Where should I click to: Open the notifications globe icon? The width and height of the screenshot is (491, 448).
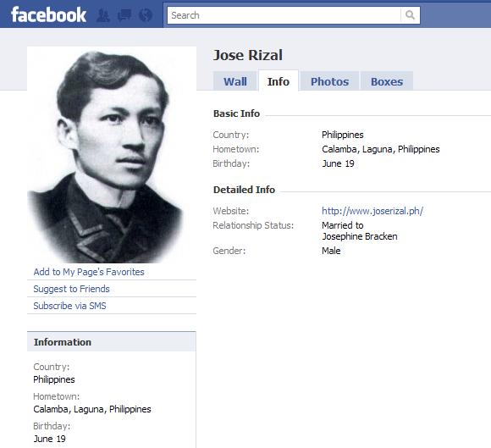(146, 15)
